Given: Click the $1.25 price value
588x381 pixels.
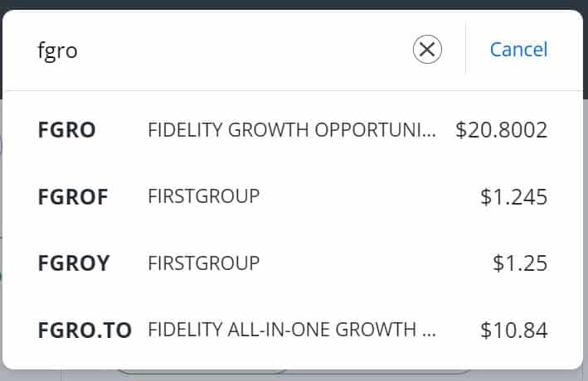Looking at the screenshot, I should tap(520, 263).
